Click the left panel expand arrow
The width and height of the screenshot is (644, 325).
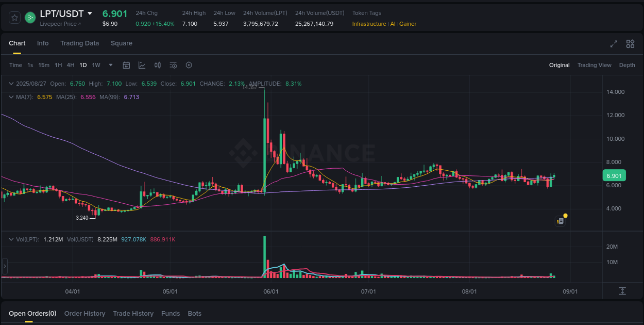pos(4,266)
